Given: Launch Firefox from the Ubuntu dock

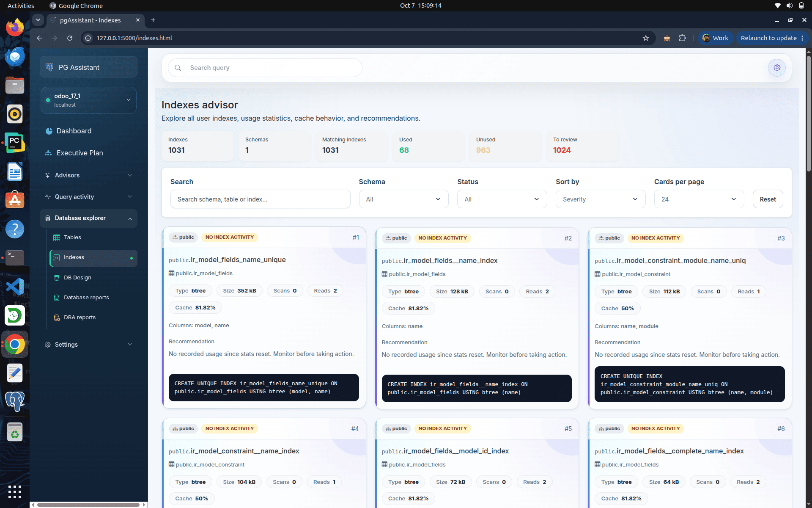Looking at the screenshot, I should click(15, 28).
